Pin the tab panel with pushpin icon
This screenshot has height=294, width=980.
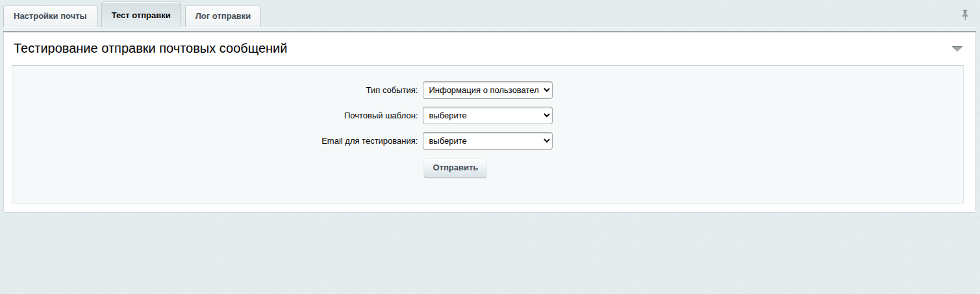[965, 15]
